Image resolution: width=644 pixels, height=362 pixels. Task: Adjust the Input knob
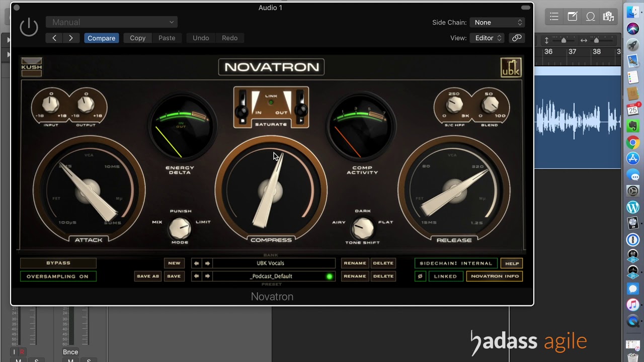click(x=50, y=104)
